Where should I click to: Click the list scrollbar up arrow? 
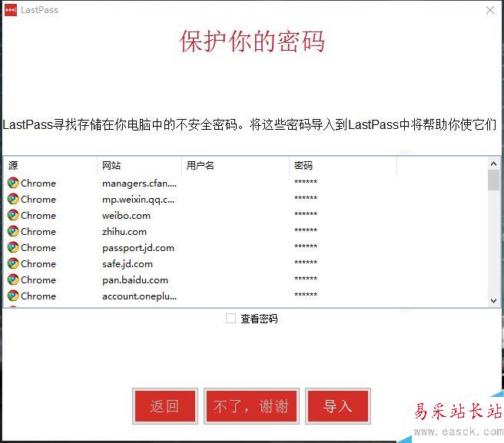pos(493,164)
